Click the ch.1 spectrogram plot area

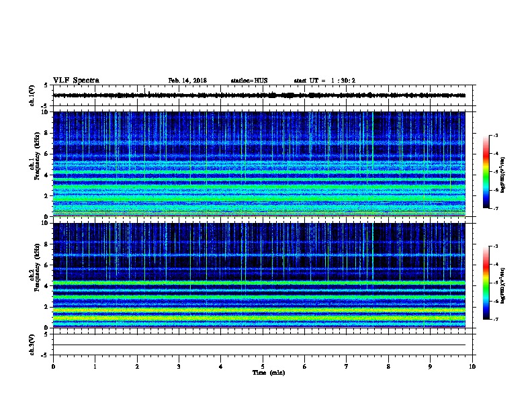pyautogui.click(x=259, y=164)
